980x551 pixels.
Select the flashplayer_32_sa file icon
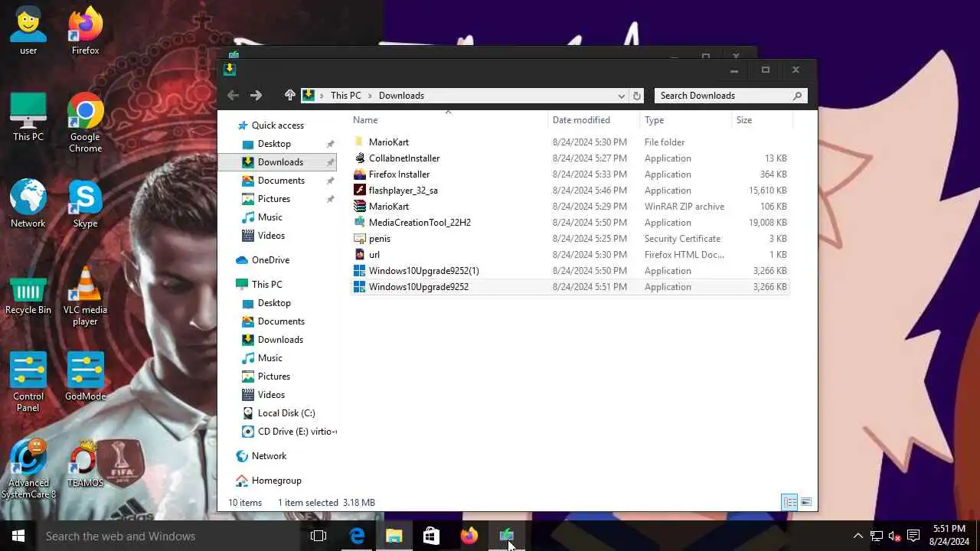(x=360, y=191)
